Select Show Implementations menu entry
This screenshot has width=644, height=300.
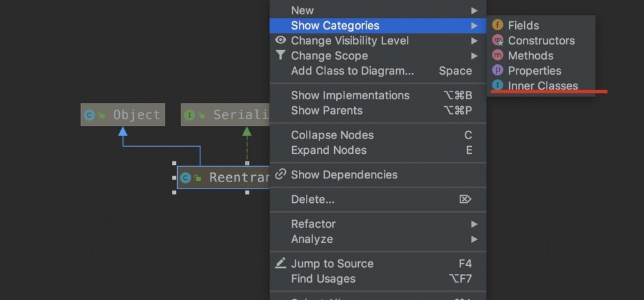click(350, 95)
